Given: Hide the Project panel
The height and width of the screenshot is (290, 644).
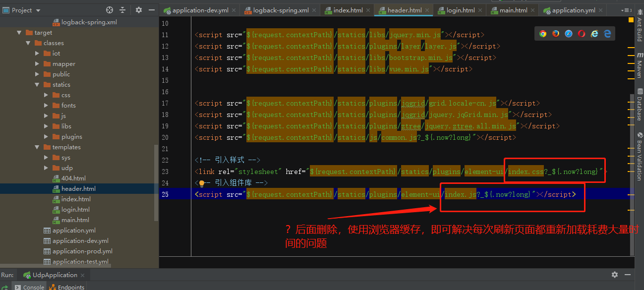Looking at the screenshot, I should pos(151,10).
